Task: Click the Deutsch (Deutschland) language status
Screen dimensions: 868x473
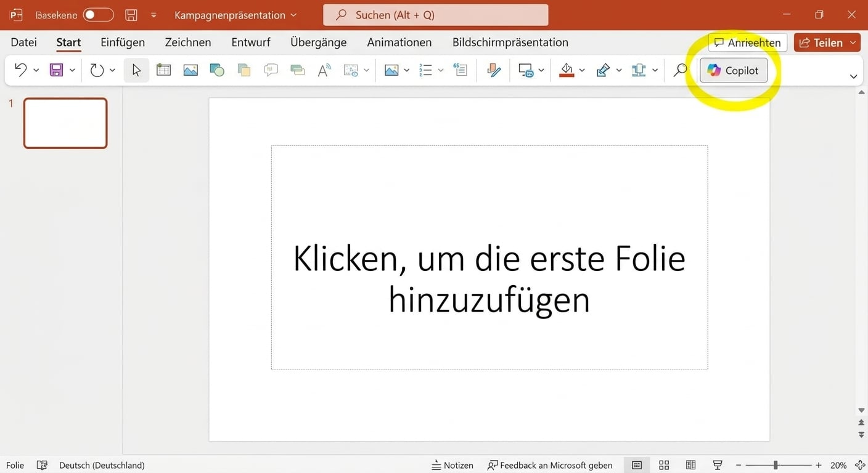Action: tap(102, 465)
